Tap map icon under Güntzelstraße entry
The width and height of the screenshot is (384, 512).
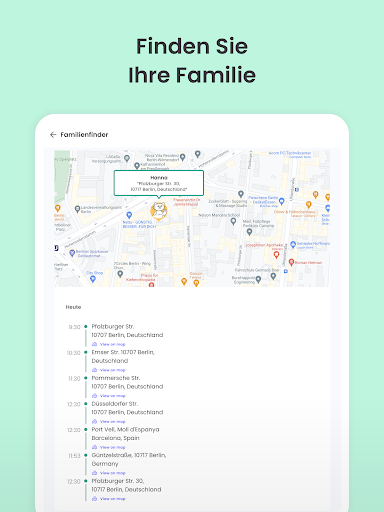94,473
